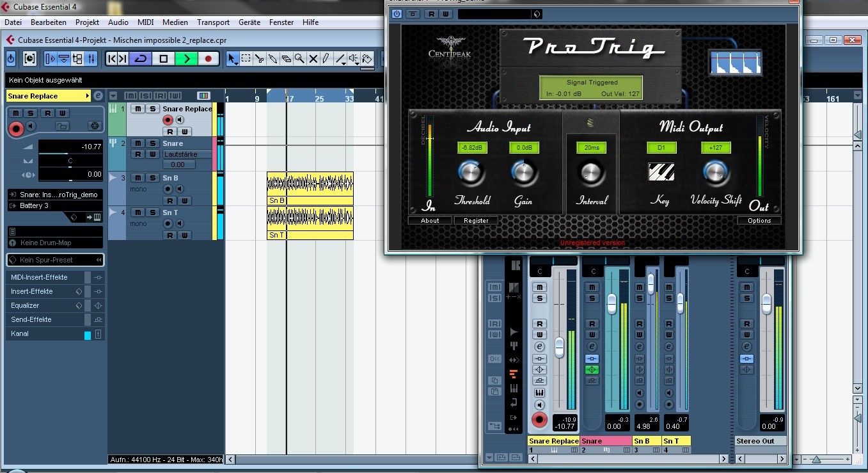Select the Range Selection tool

click(246, 59)
